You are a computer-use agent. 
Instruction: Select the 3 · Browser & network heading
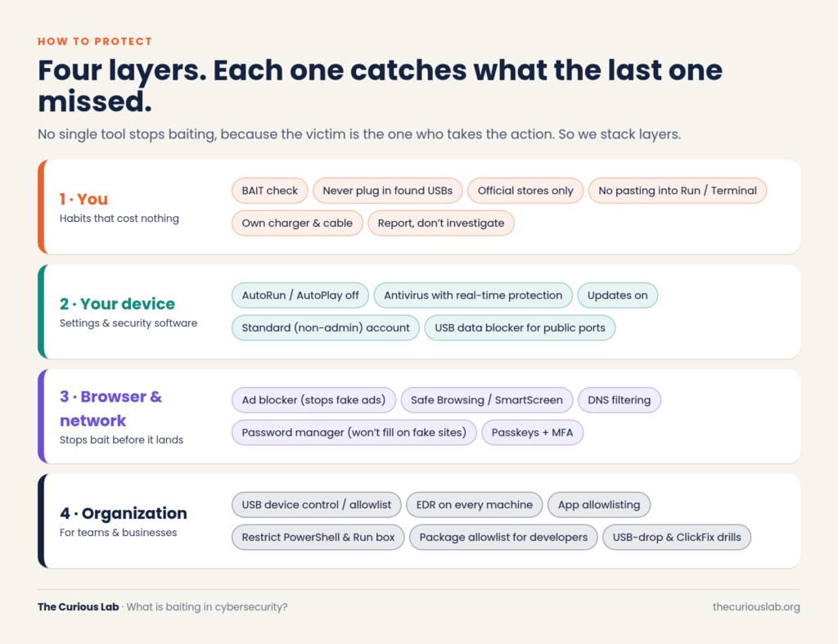(x=110, y=408)
